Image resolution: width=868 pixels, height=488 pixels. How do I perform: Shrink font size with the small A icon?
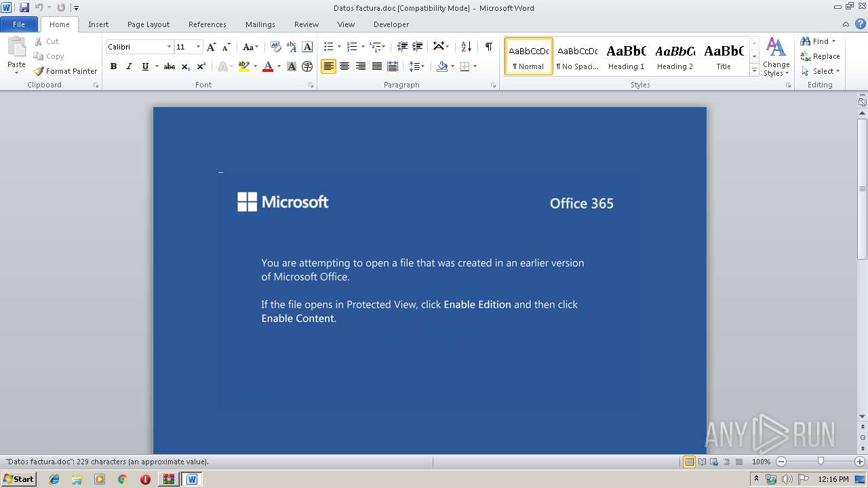coord(226,47)
